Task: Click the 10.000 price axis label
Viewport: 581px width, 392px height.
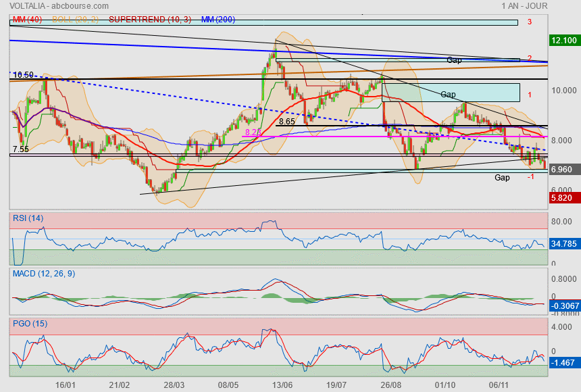Action: [564, 90]
